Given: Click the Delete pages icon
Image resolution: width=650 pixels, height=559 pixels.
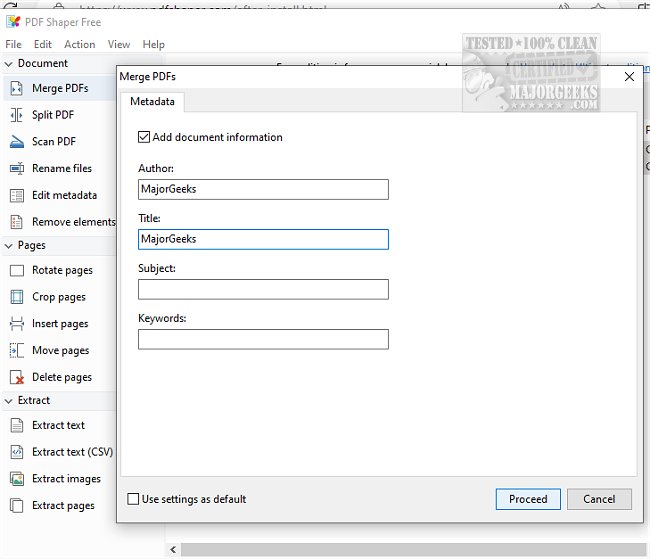Looking at the screenshot, I should (17, 377).
